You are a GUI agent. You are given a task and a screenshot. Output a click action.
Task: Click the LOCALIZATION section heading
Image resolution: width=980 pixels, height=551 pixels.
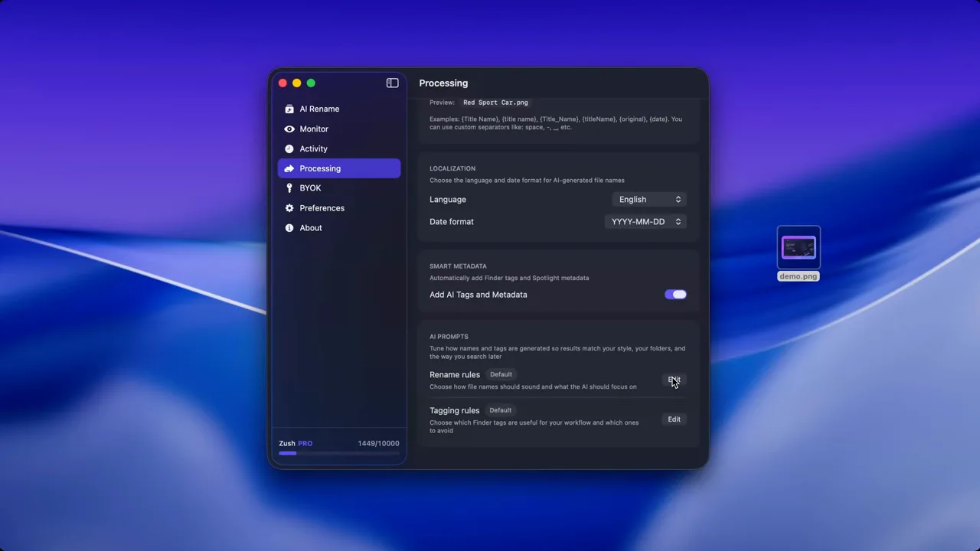[452, 168]
